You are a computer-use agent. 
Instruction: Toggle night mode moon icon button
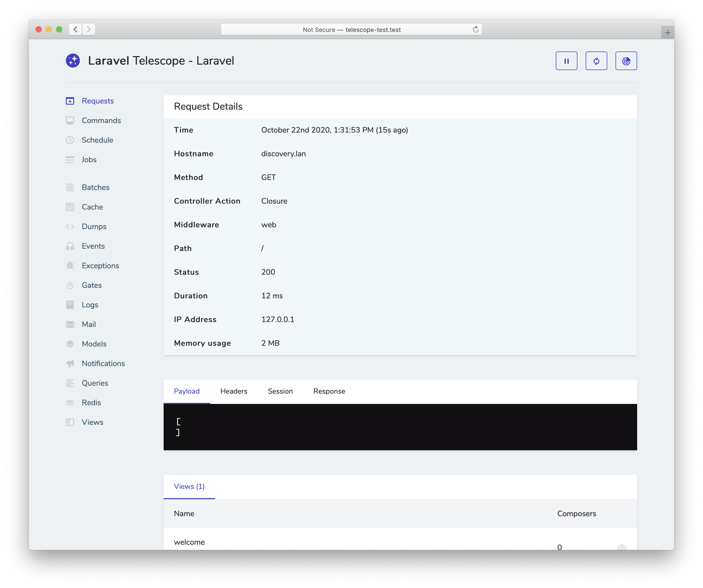coord(626,61)
